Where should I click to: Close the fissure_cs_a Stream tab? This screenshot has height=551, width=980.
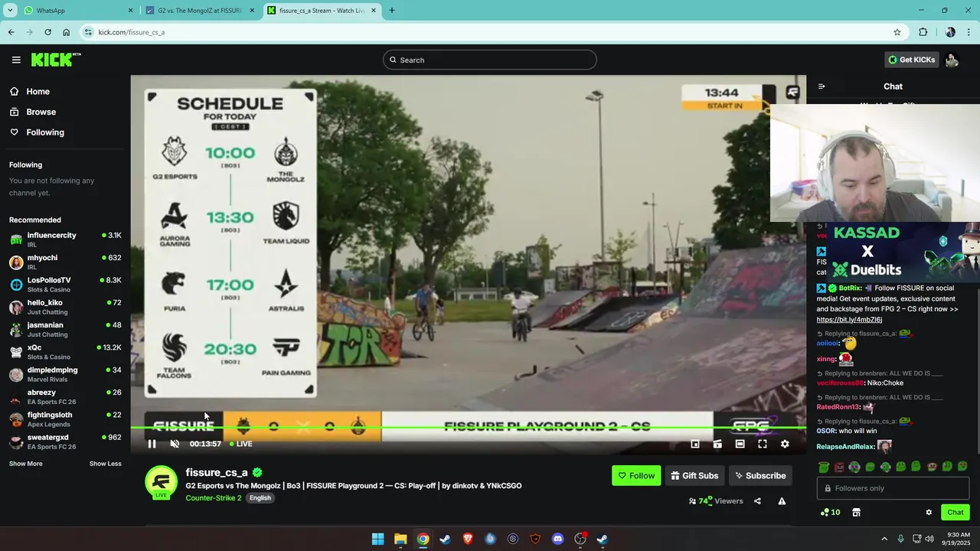374,11
